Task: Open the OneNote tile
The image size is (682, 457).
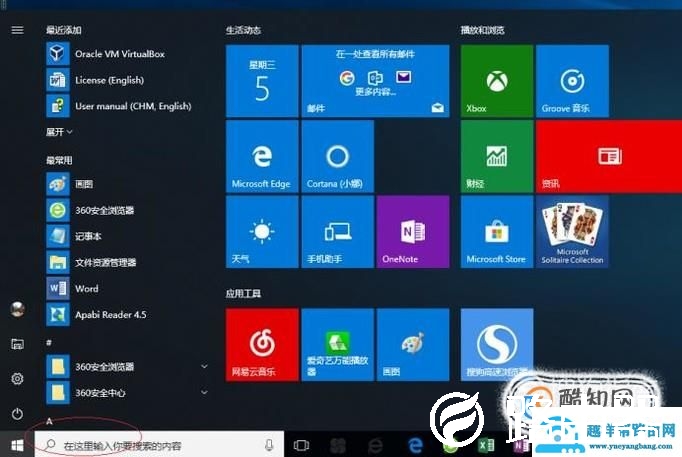Action: pos(412,231)
